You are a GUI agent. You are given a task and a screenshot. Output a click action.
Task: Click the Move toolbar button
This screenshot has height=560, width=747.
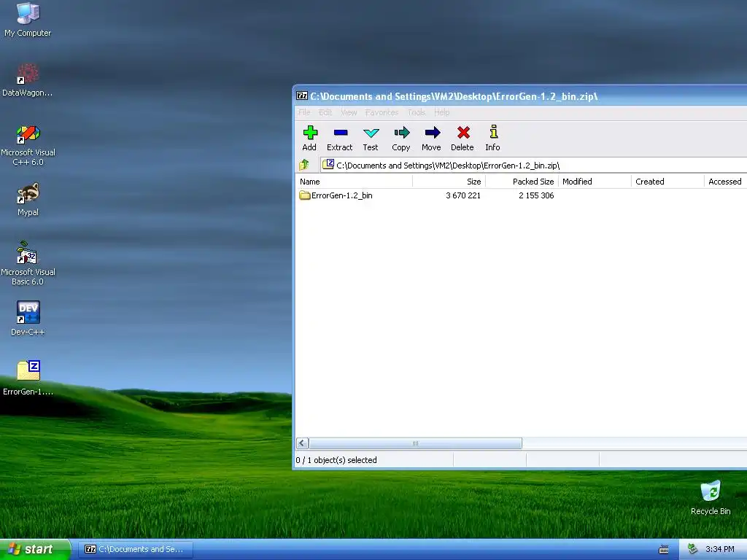coord(432,138)
